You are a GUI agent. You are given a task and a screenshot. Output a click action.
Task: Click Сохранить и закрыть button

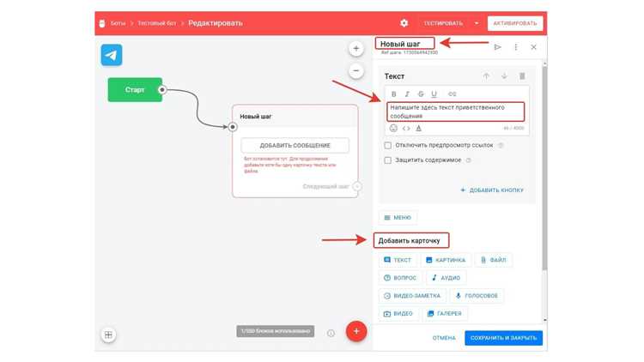(x=503, y=338)
